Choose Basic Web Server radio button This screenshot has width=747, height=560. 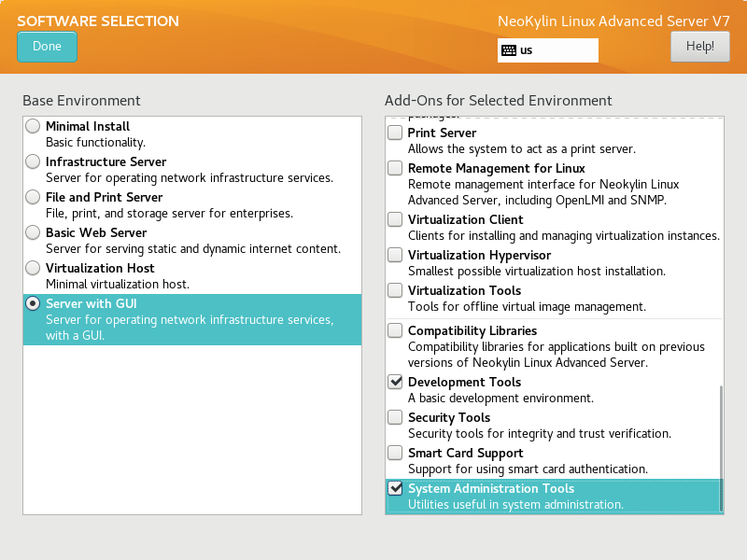(33, 232)
